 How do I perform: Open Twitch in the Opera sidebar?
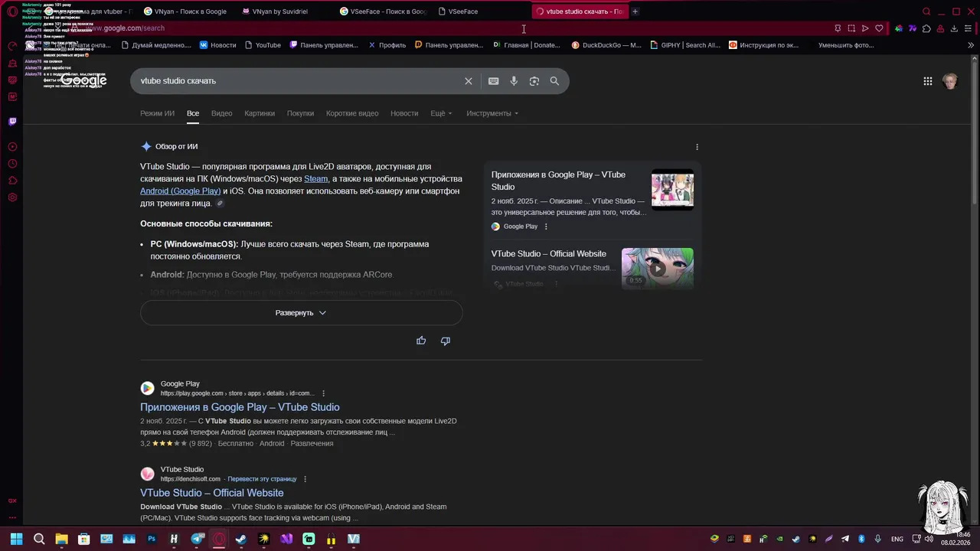point(12,122)
